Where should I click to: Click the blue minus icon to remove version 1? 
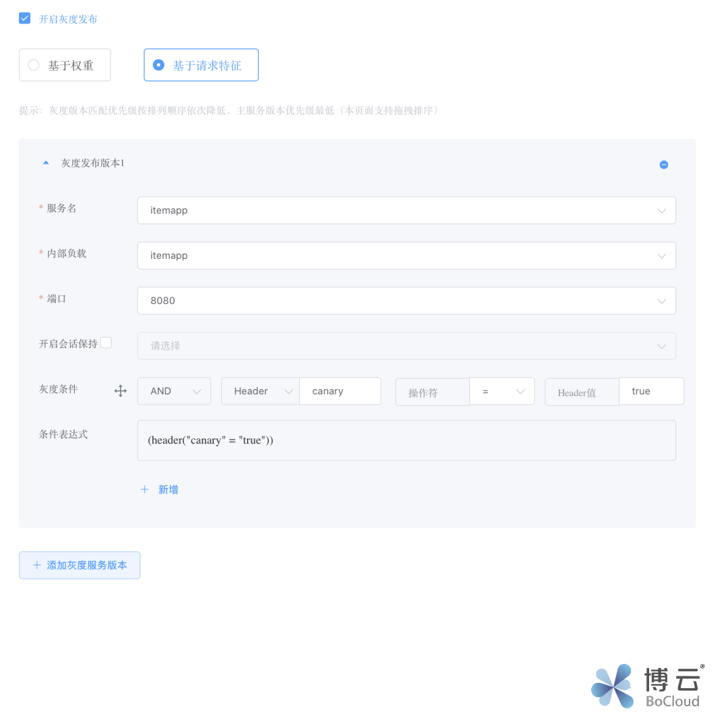(664, 164)
